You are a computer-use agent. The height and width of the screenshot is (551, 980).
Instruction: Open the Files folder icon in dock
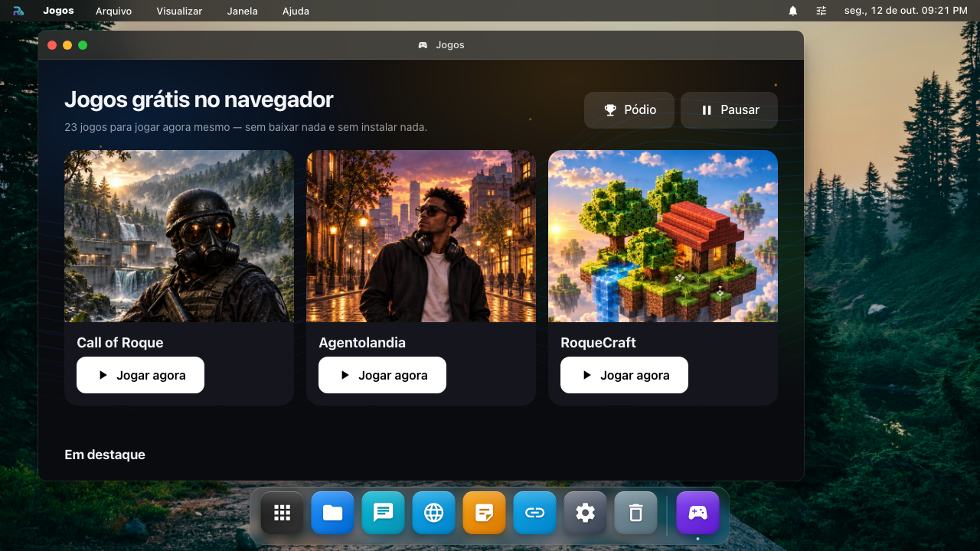click(333, 513)
